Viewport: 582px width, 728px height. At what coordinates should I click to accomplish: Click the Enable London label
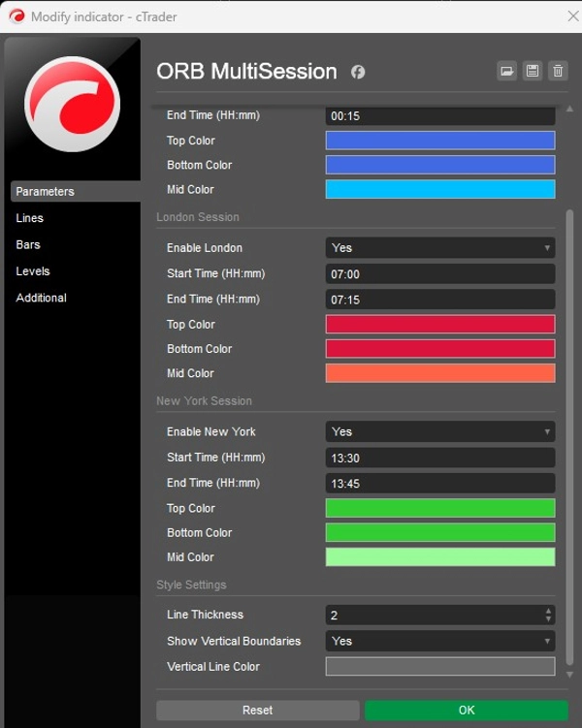point(205,248)
